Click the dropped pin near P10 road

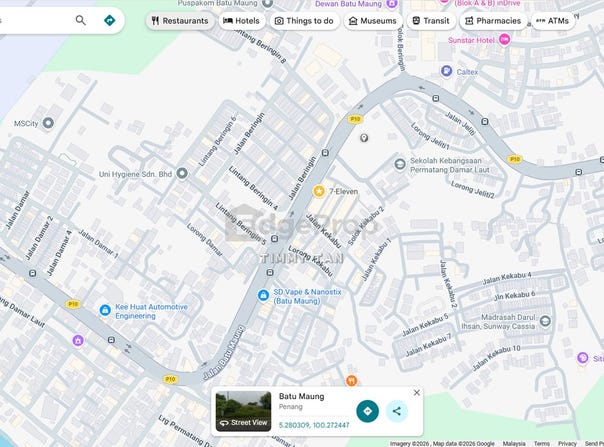point(364,138)
